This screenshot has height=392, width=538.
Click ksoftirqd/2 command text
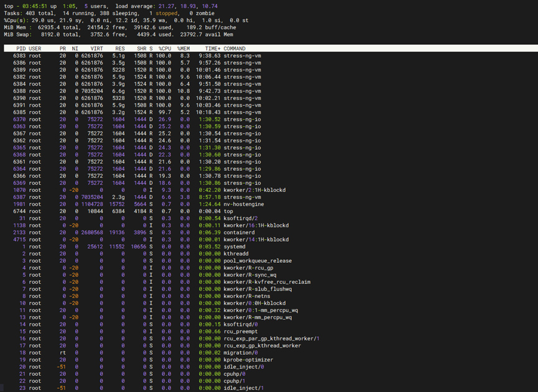(241, 218)
